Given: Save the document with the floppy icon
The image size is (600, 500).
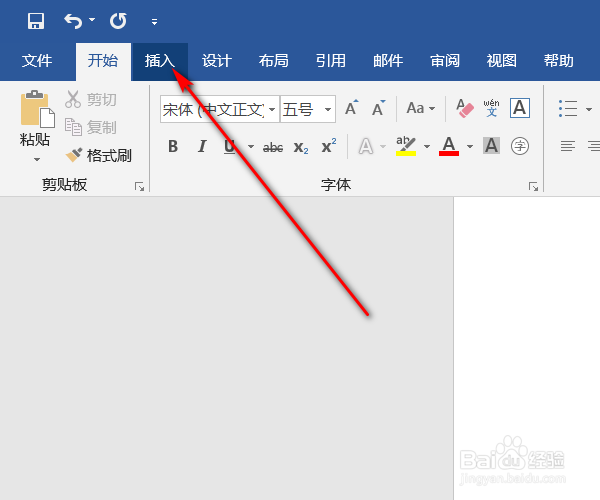Looking at the screenshot, I should point(36,21).
